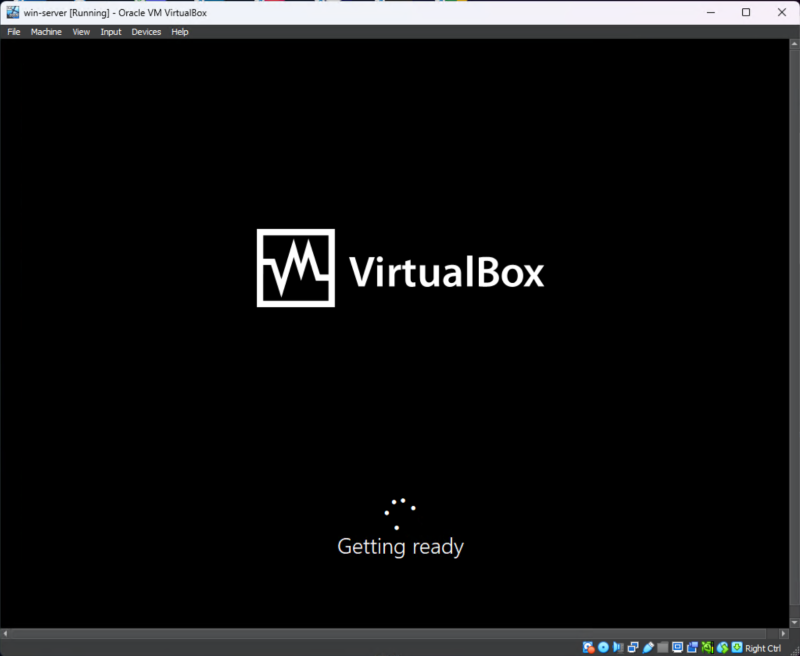Open the File menu
Viewport: 800px width, 656px height.
[x=13, y=31]
